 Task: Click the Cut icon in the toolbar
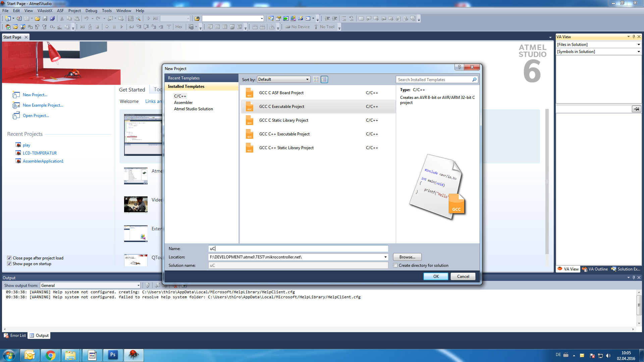click(62, 18)
